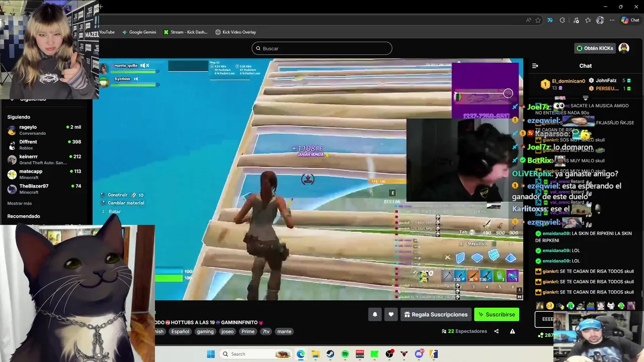644x362 pixels.
Task: Open the share icon near viewer count
Action: [497, 331]
